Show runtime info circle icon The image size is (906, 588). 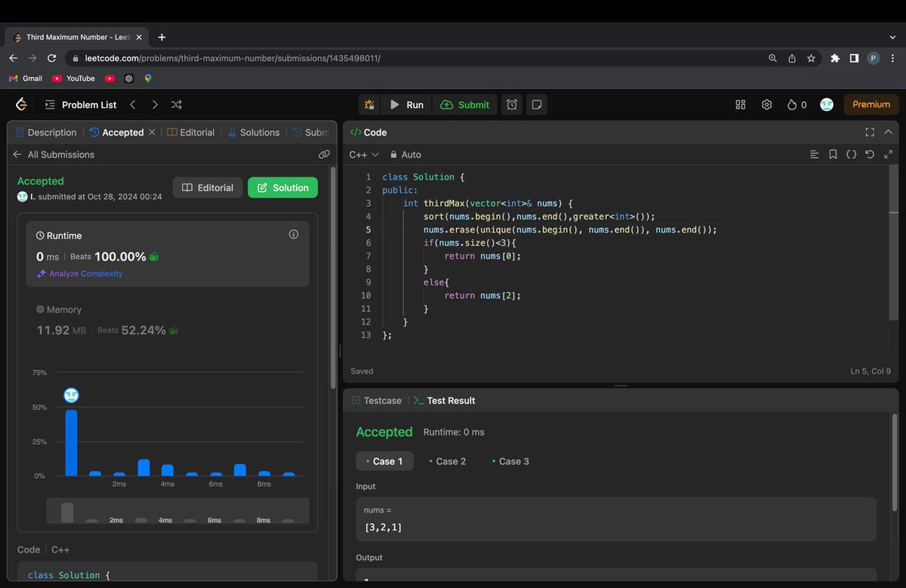[x=294, y=235]
